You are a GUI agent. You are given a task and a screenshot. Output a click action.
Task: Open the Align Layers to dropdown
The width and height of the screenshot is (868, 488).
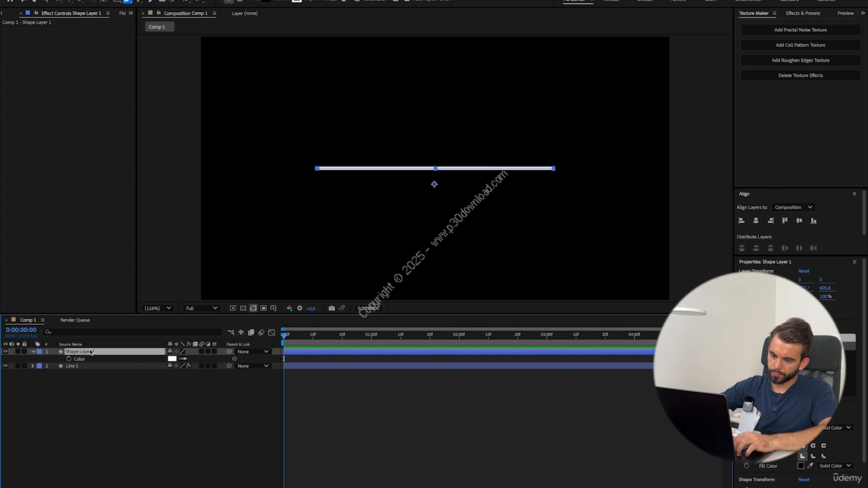pyautogui.click(x=793, y=207)
